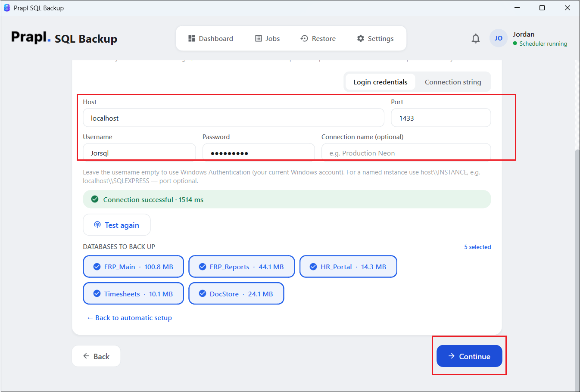This screenshot has height=392, width=580.
Task: Open the notifications bell
Action: 476,38
